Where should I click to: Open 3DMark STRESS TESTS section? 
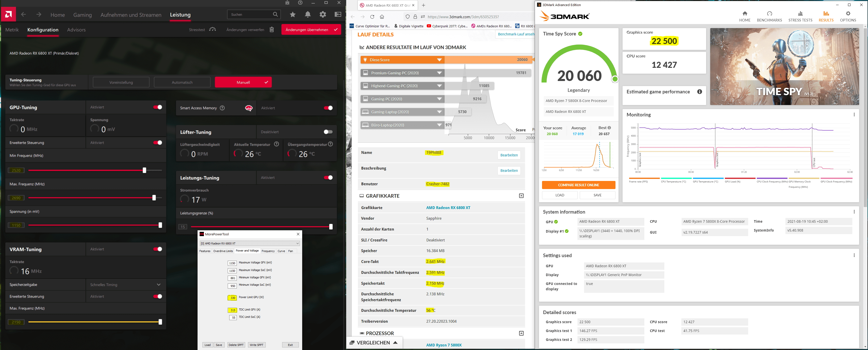pos(800,16)
